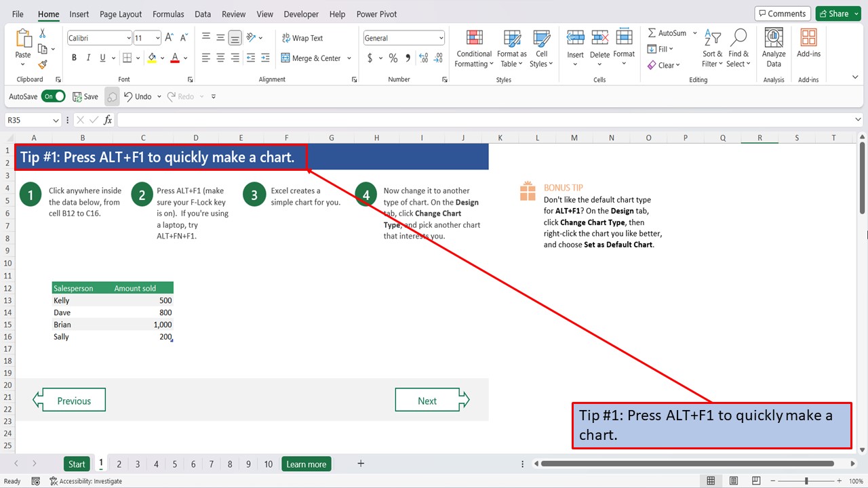The width and height of the screenshot is (868, 488).
Task: Open Conditional Formatting options
Action: (473, 47)
